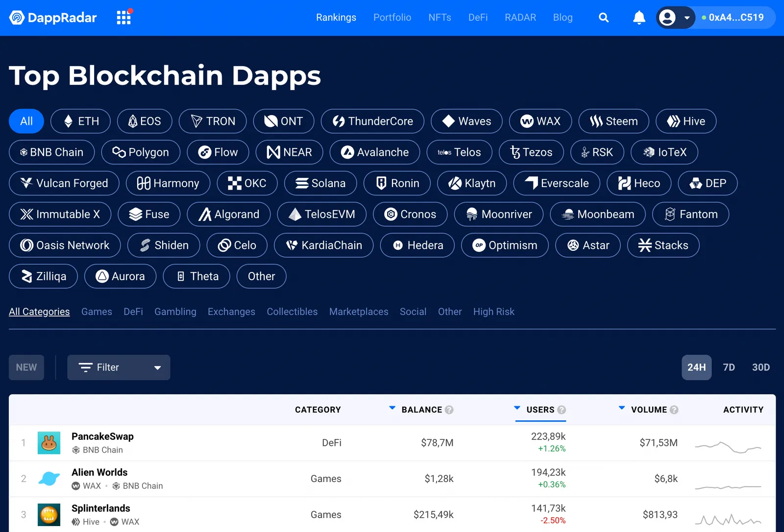Click the user avatar icon
Viewport: 784px width, 532px height.
[667, 18]
